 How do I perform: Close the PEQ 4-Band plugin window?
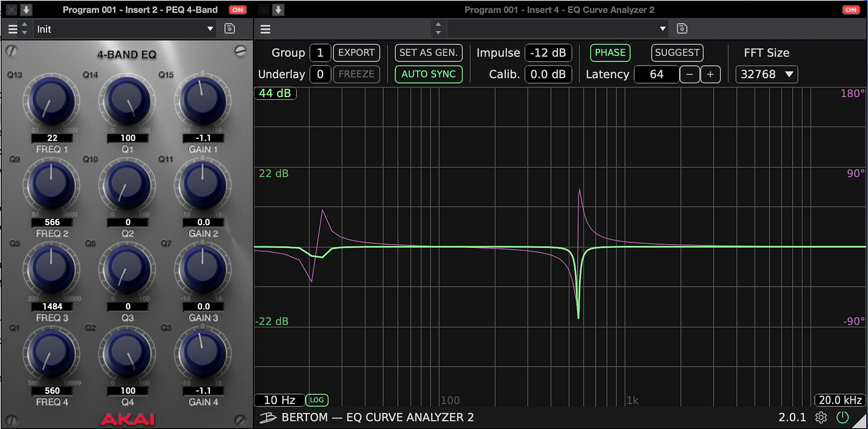coord(11,10)
